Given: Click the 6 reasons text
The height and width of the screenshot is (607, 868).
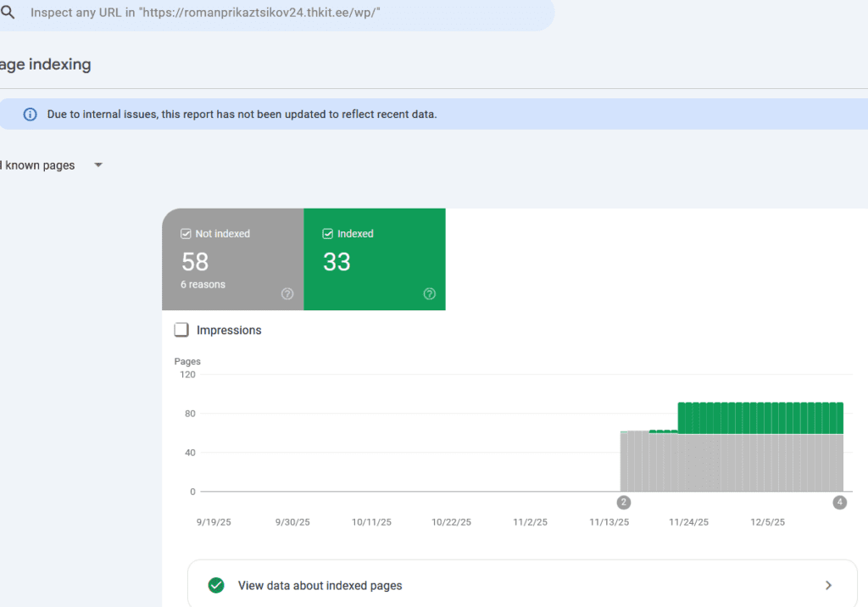Looking at the screenshot, I should 203,285.
